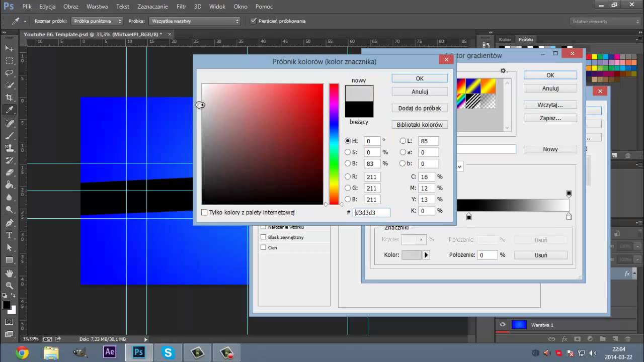This screenshot has width=644, height=362.
Task: Select the Path Selection tool
Action: (x=9, y=247)
